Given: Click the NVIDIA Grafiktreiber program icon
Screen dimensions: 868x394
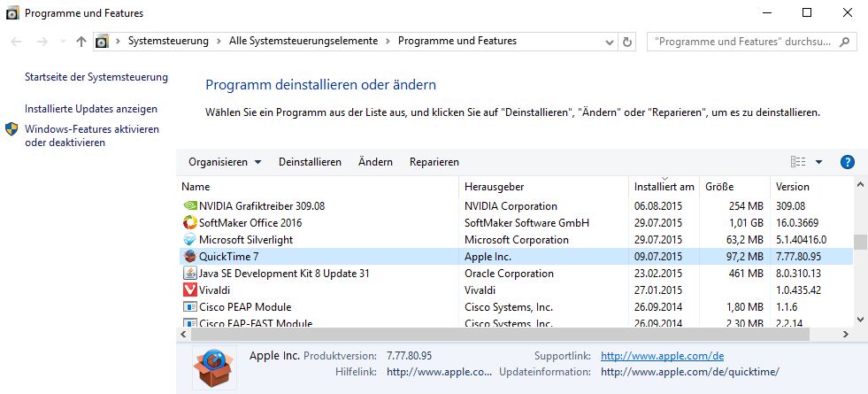Looking at the screenshot, I should click(x=189, y=206).
